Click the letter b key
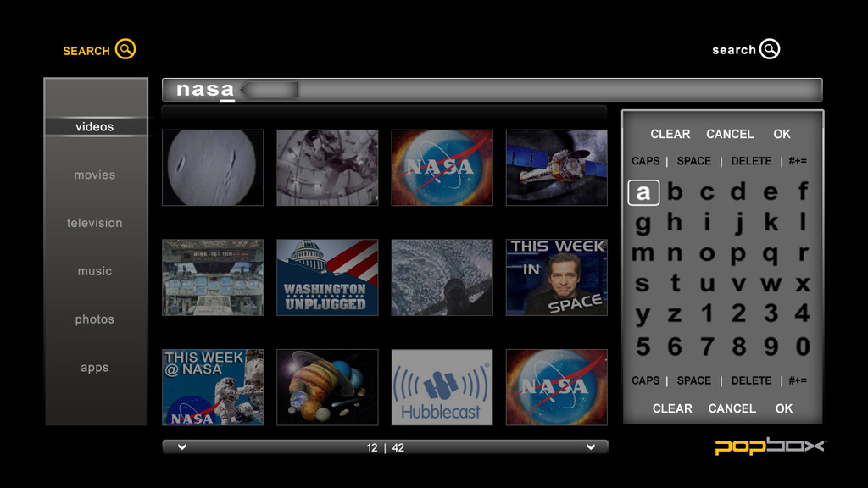This screenshot has width=868, height=488. tap(675, 191)
